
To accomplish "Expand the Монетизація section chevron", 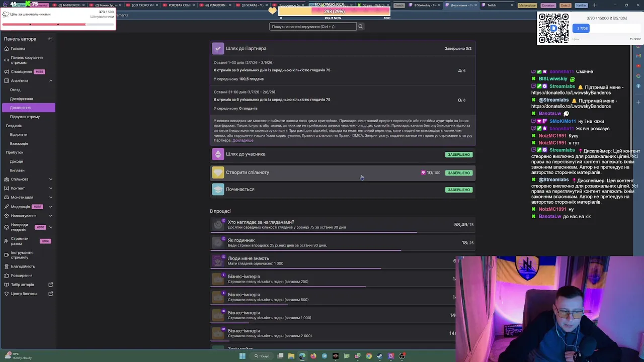I will pos(50,197).
